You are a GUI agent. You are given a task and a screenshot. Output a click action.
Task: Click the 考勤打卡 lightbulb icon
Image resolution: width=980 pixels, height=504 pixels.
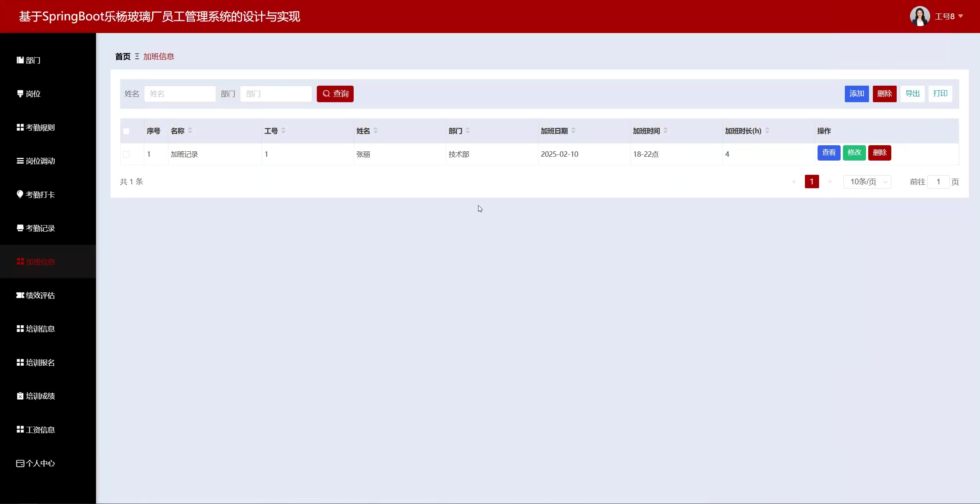(20, 194)
